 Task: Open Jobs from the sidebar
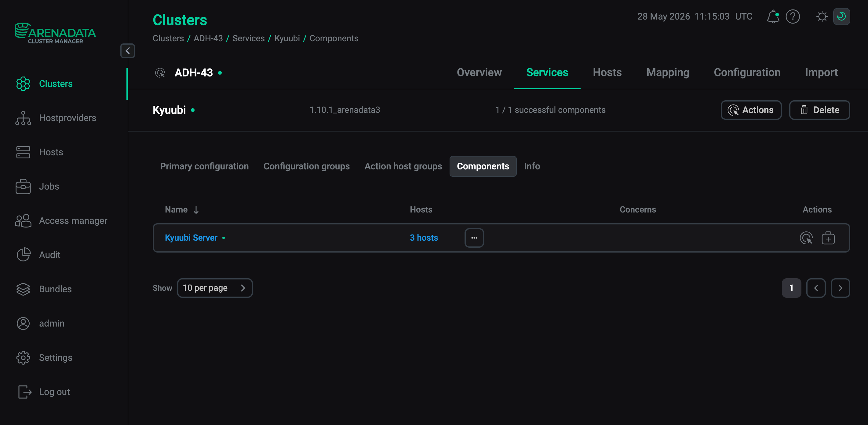pyautogui.click(x=49, y=187)
